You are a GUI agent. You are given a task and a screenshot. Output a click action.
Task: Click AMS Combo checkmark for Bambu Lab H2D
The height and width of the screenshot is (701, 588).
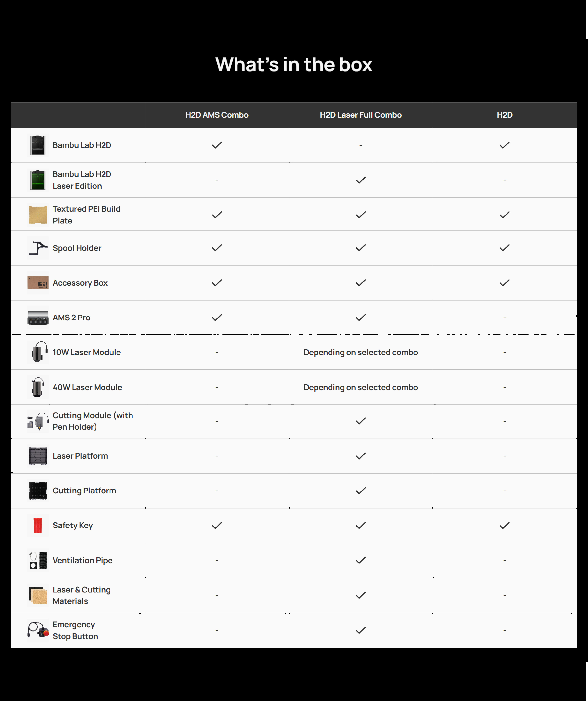tap(217, 145)
